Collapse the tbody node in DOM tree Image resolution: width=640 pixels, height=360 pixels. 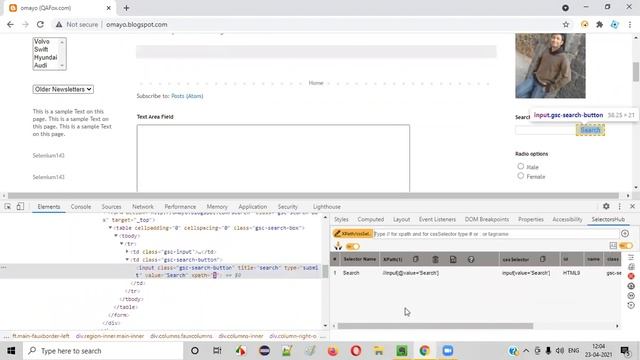click(116, 236)
